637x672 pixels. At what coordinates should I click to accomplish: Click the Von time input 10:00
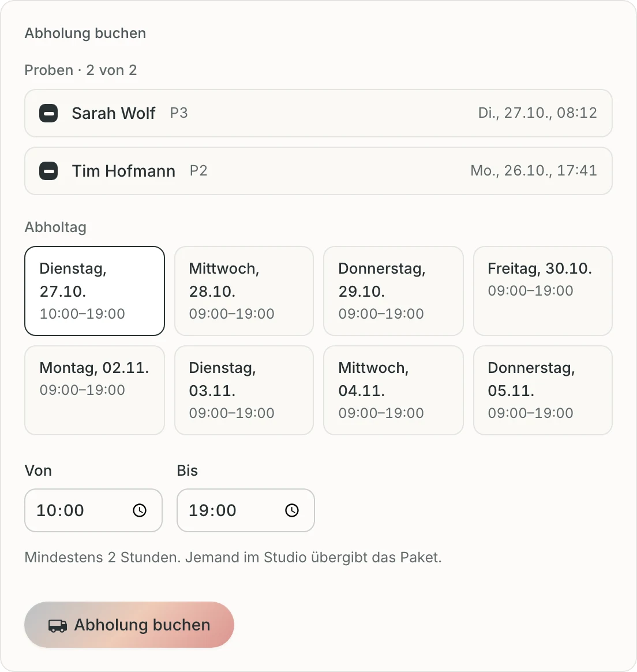(93, 510)
